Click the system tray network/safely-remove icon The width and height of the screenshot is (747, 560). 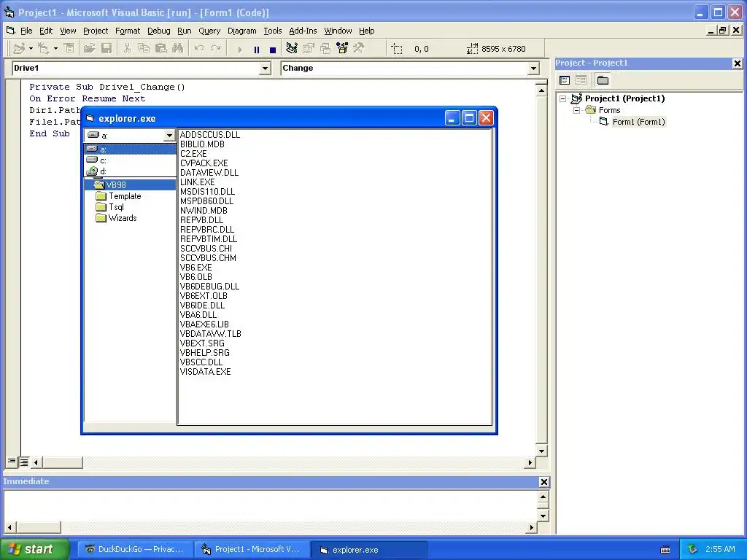click(x=692, y=550)
